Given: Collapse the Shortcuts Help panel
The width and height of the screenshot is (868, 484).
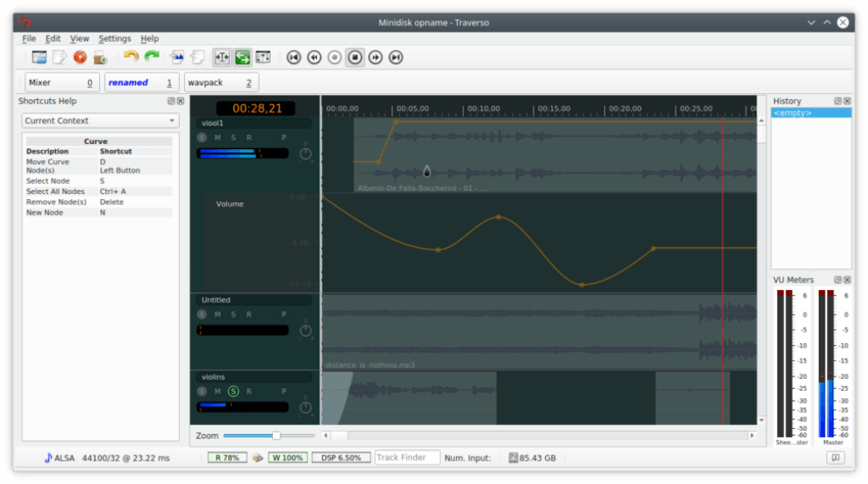Looking at the screenshot, I should (x=173, y=101).
